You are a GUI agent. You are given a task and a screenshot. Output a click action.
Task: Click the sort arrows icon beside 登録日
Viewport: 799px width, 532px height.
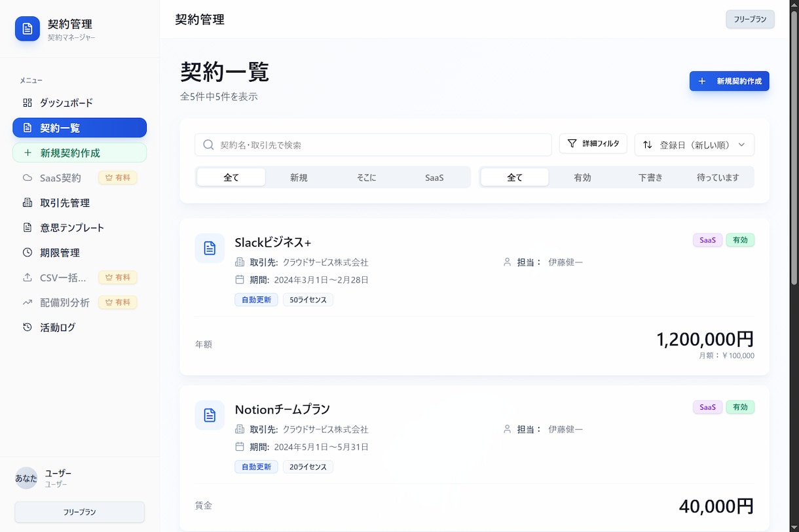coord(647,145)
